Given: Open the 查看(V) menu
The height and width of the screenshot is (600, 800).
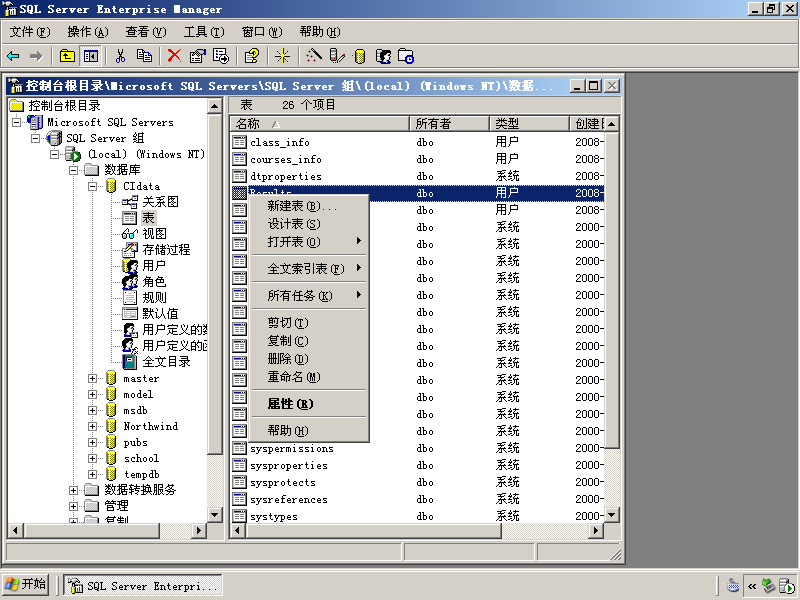Looking at the screenshot, I should (146, 32).
